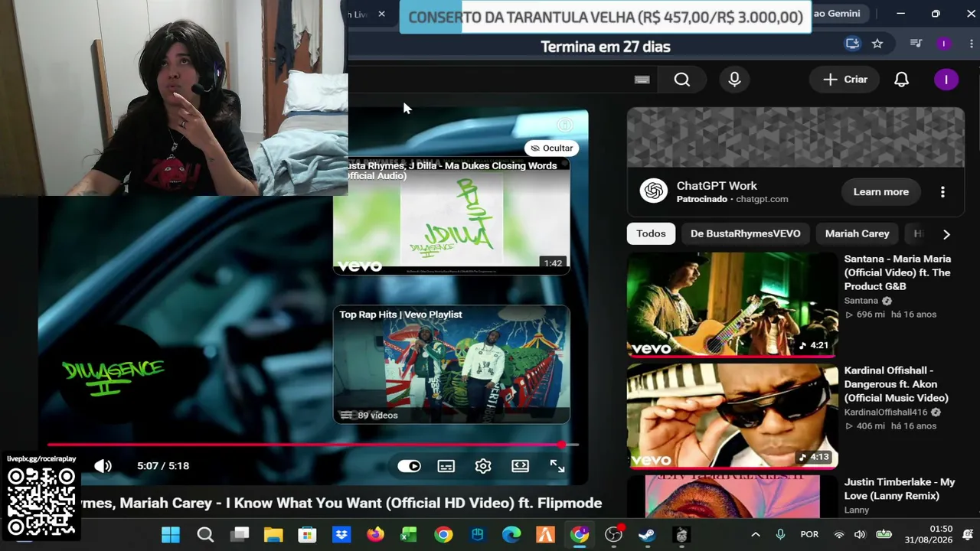Screen dimensions: 980x551
Task: Close the browser tab on the left
Action: (x=381, y=14)
